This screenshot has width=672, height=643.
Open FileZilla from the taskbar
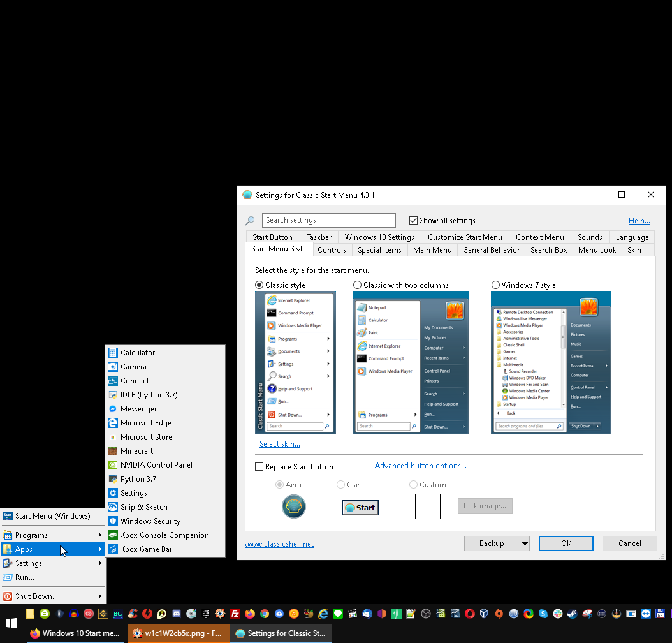click(235, 614)
